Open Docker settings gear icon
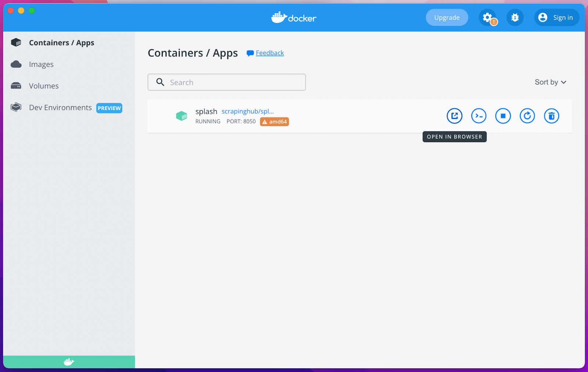This screenshot has height=372, width=588. click(487, 17)
